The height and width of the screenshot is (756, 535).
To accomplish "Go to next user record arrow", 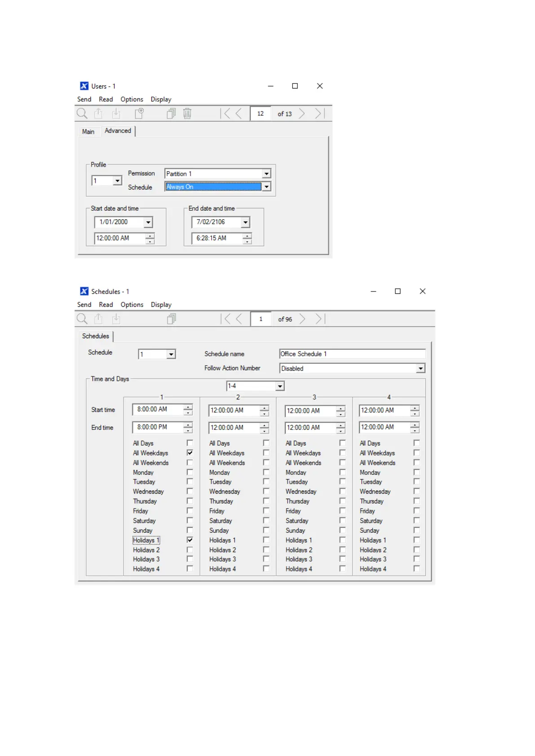I will click(302, 114).
